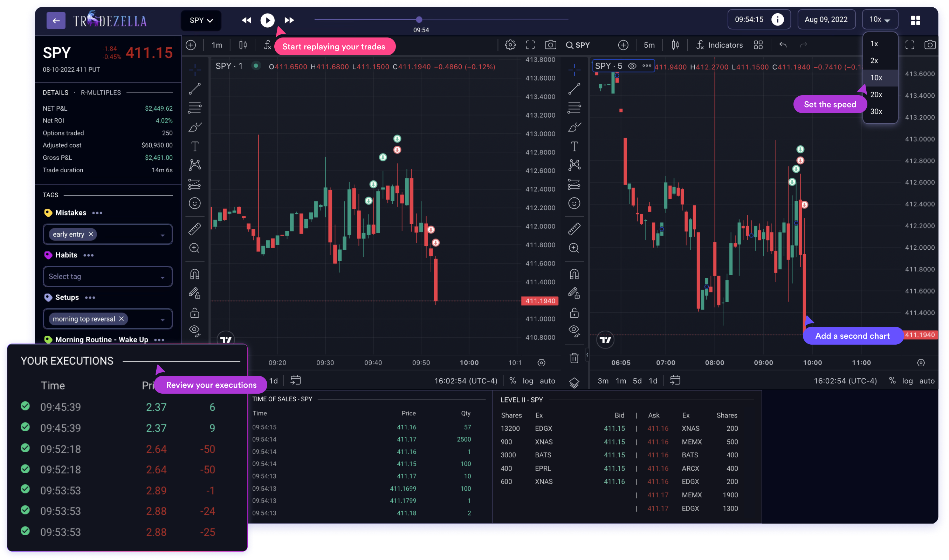This screenshot has width=949, height=560.
Task: Click the trash remove drawings icon
Action: pos(574,358)
